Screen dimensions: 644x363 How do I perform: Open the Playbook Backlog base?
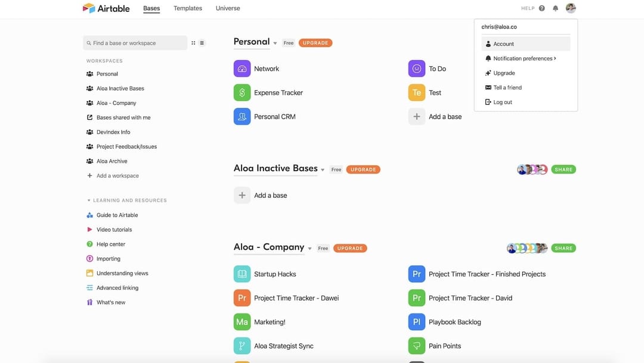coord(455,321)
